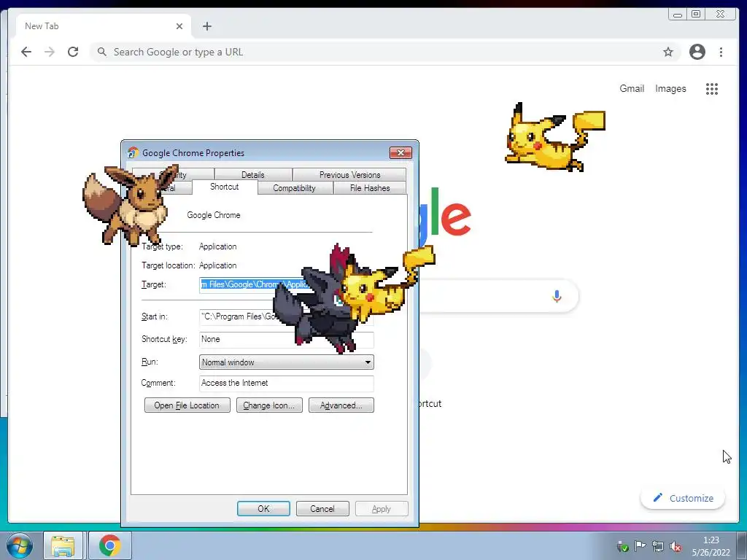Click the Windows Start orb

coord(18,545)
